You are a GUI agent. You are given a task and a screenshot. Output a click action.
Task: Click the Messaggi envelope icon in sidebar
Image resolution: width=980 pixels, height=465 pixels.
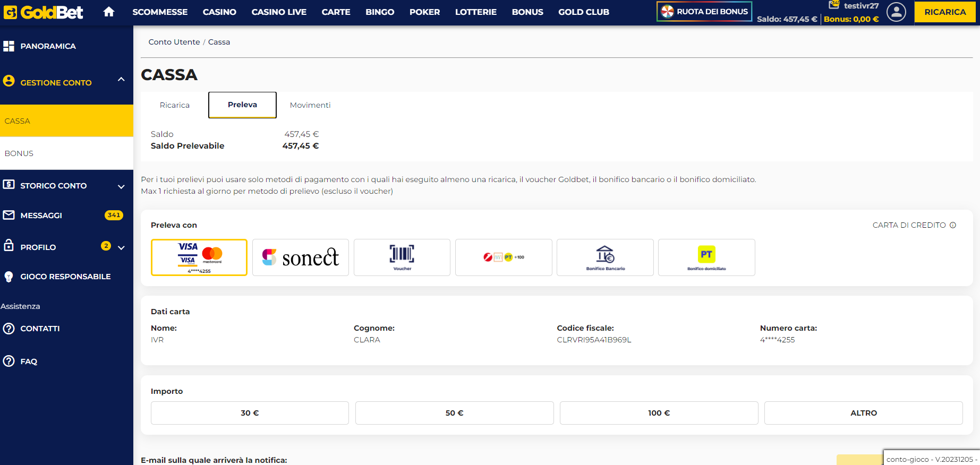[8, 215]
